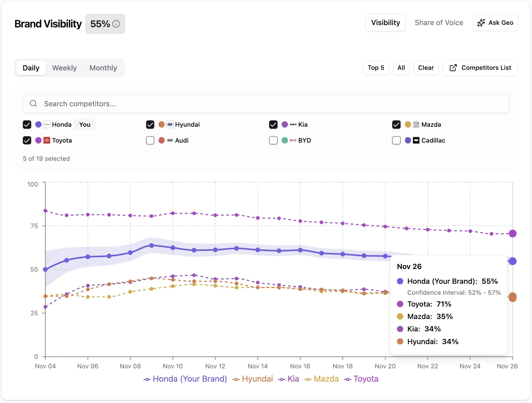Click 'Confidence Interval: 52% - 57%' text
Image resolution: width=532 pixels, height=403 pixels.
click(454, 292)
